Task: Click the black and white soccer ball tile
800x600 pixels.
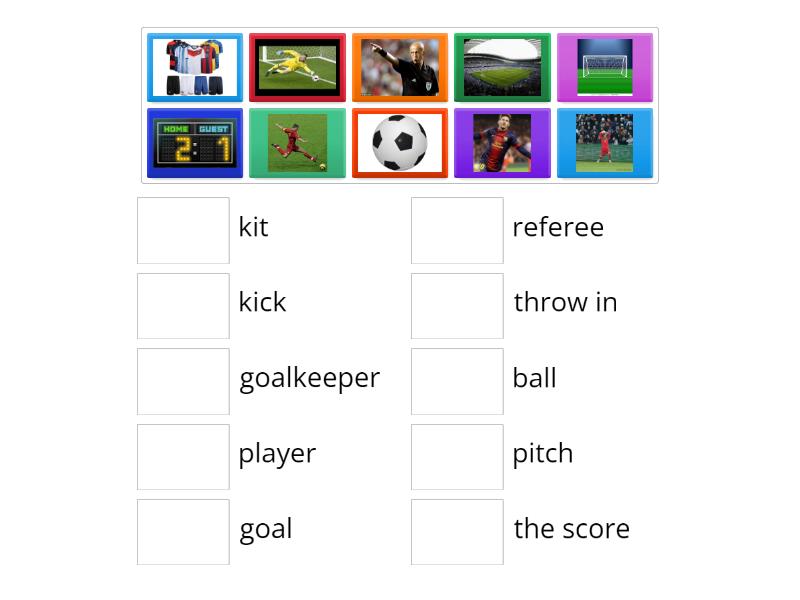Action: [400, 142]
